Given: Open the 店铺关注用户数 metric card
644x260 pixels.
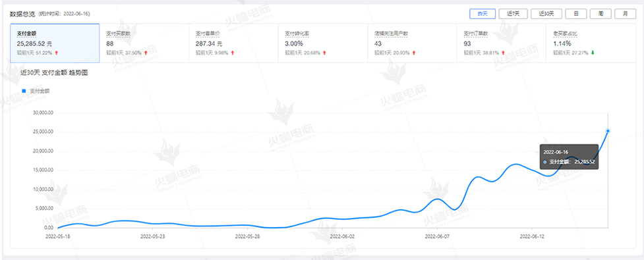Looking at the screenshot, I should [x=413, y=43].
